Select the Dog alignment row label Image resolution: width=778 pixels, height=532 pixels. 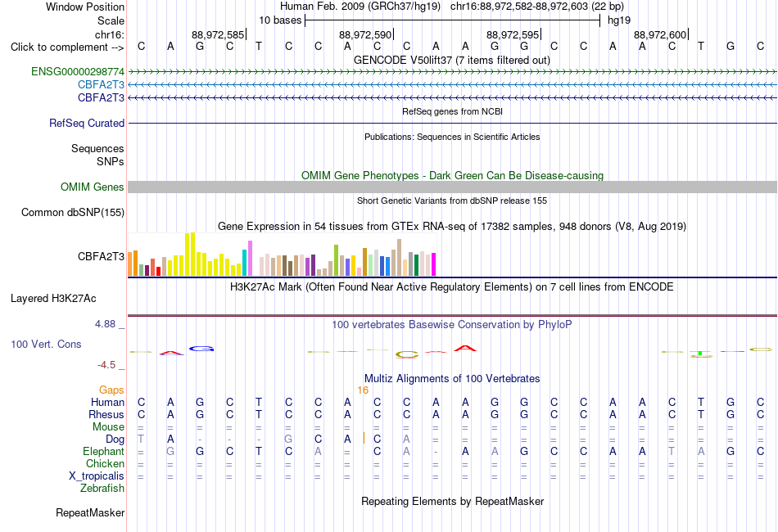pyautogui.click(x=115, y=440)
